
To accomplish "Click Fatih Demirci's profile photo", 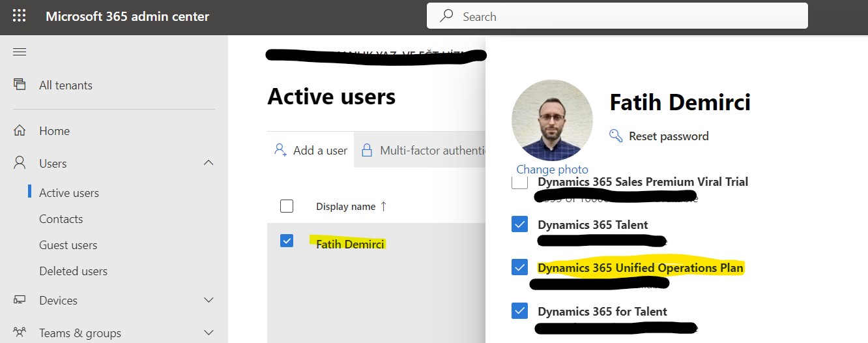I will pos(552,120).
